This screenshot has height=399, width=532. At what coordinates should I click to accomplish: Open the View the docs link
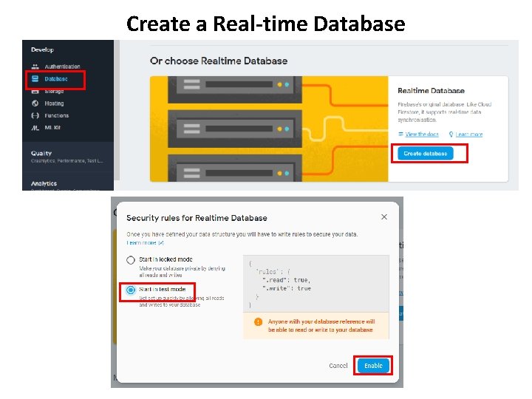click(x=422, y=134)
